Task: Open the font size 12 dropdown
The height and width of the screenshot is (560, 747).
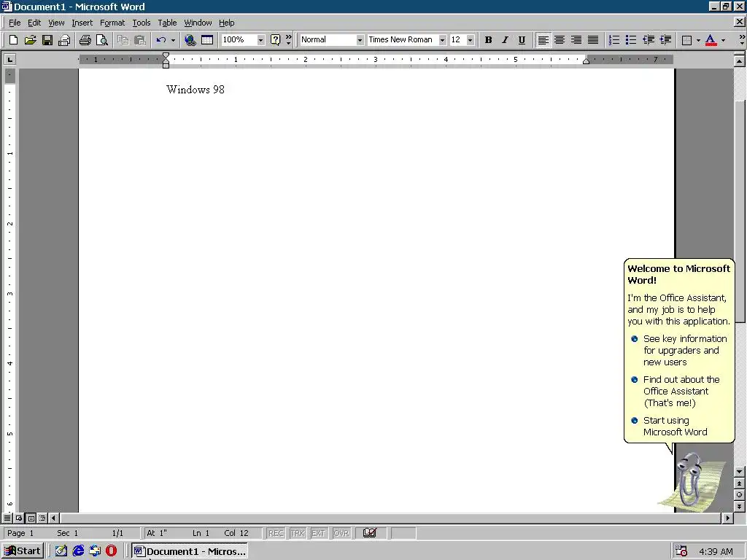Action: click(471, 40)
